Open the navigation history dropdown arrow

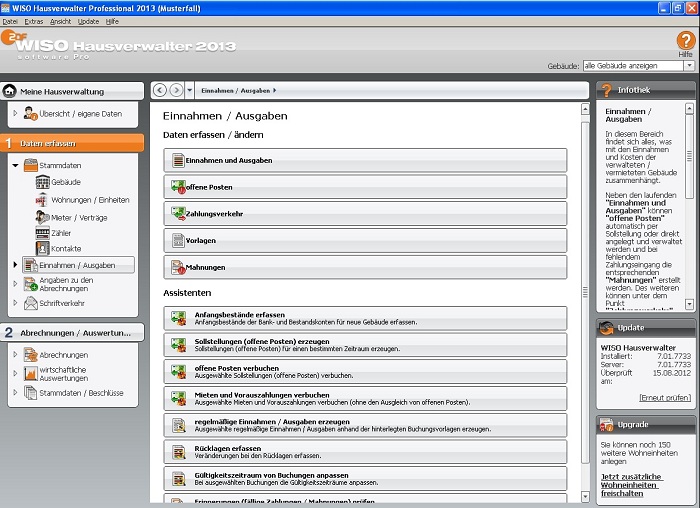click(189, 90)
